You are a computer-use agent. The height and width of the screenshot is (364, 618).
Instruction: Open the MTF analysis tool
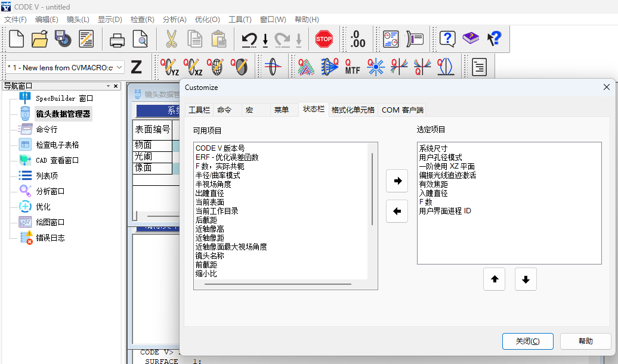click(x=352, y=66)
